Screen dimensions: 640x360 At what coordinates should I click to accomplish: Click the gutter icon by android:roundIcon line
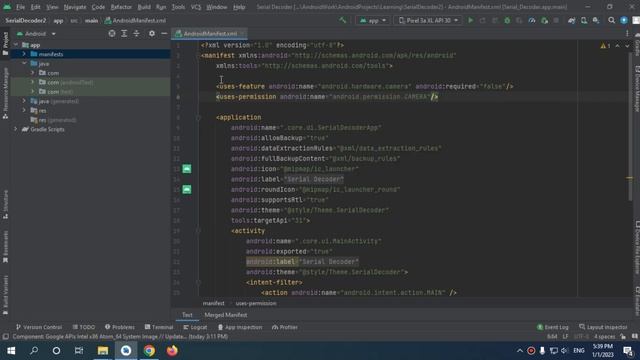(187, 189)
